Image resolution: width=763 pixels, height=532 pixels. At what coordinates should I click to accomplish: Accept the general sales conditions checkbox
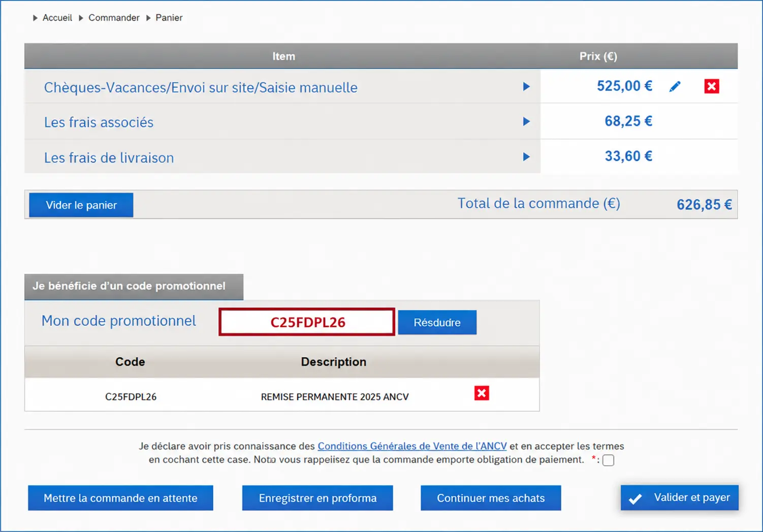[x=608, y=460]
